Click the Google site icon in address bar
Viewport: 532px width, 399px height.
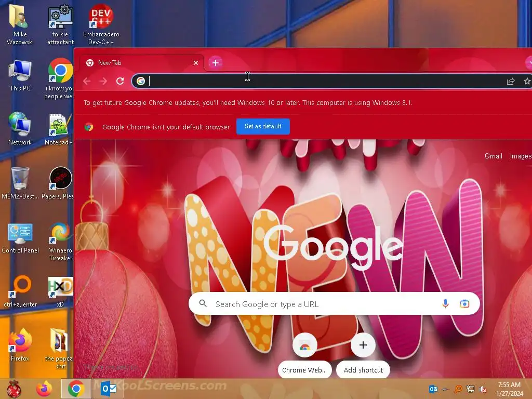click(140, 81)
